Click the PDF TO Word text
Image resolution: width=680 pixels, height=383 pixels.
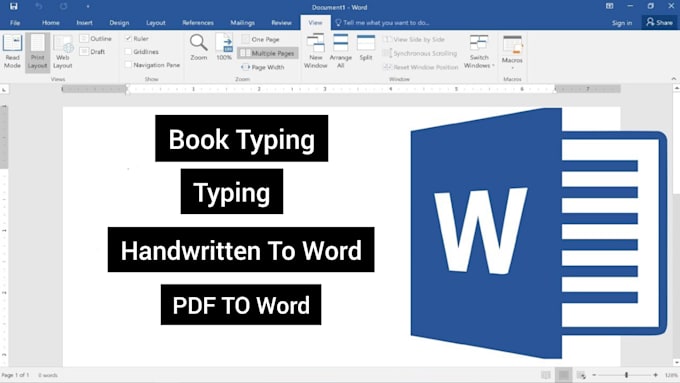click(241, 305)
